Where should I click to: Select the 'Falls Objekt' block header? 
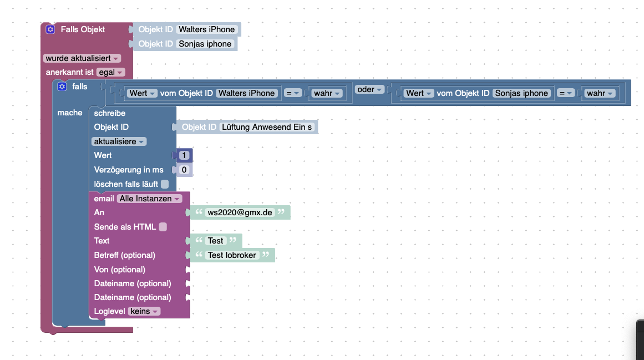(83, 29)
